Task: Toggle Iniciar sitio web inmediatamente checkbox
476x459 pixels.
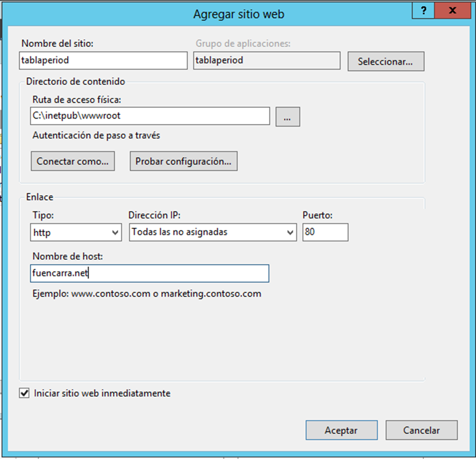Action: 24,394
